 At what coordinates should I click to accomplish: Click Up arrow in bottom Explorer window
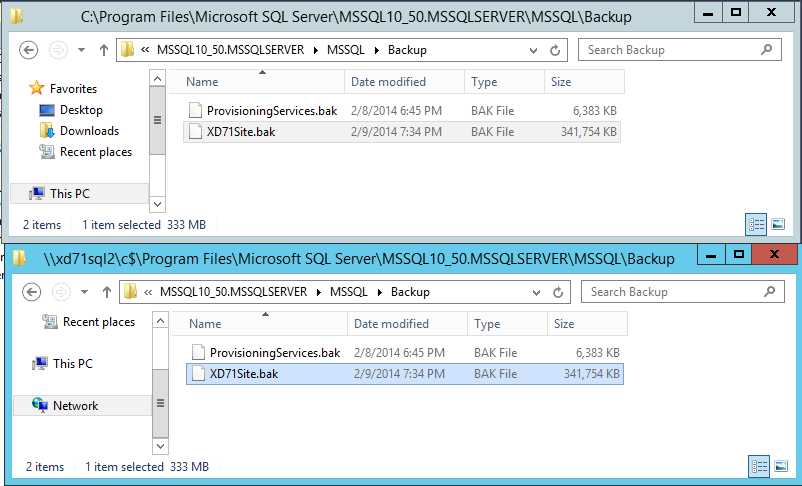point(105,292)
